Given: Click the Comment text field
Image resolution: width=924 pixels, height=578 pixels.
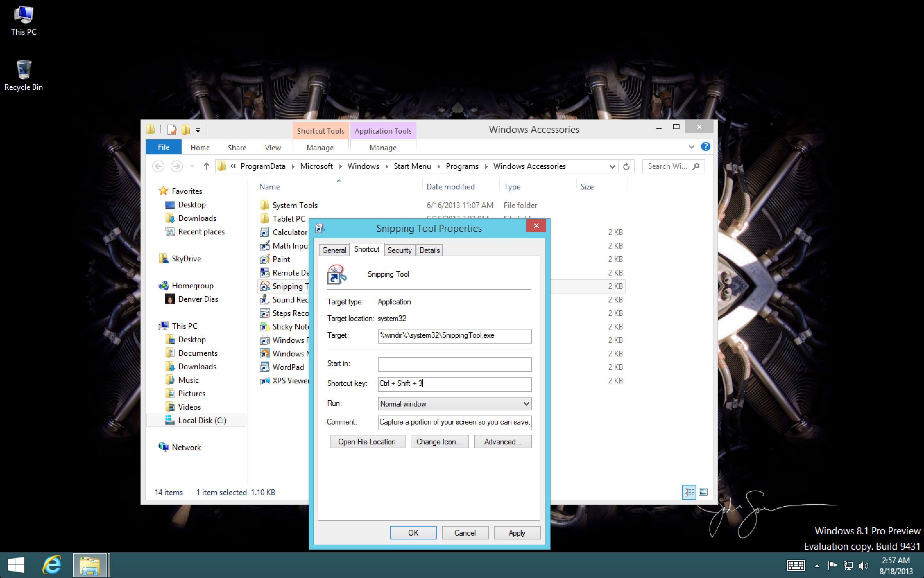Looking at the screenshot, I should [454, 422].
